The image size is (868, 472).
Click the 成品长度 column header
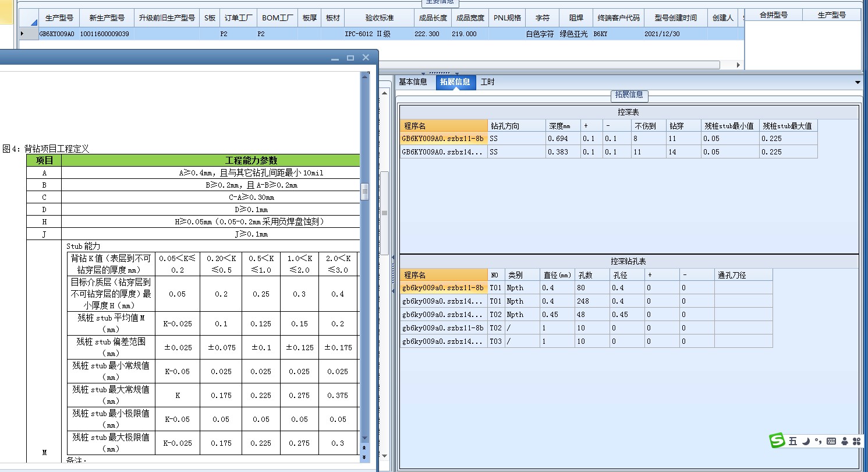pos(433,18)
